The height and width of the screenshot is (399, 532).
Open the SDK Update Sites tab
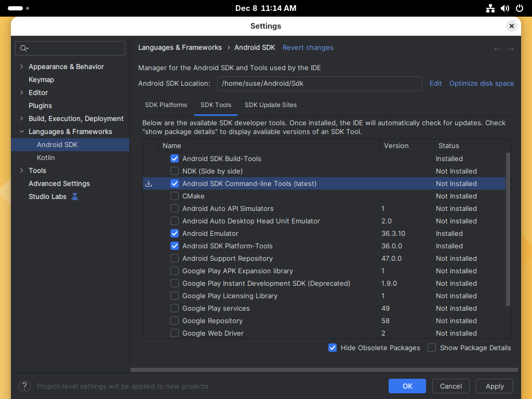[x=271, y=105]
